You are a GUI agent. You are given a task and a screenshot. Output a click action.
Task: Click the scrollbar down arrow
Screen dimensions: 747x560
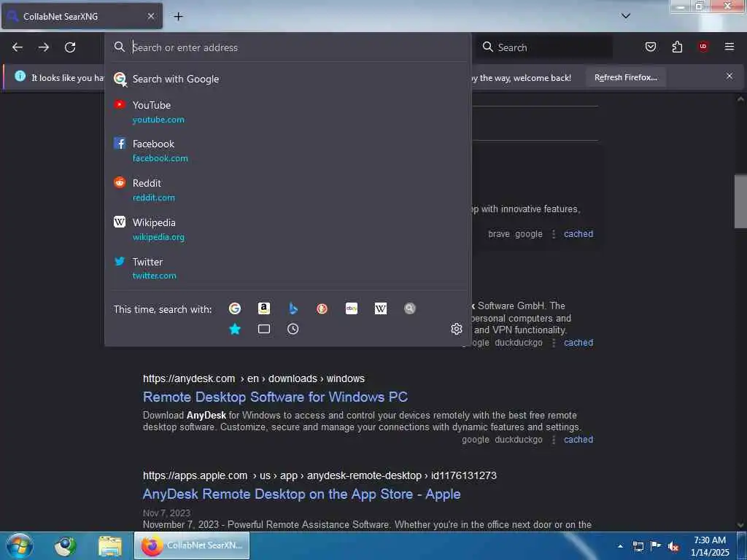[x=740, y=525]
